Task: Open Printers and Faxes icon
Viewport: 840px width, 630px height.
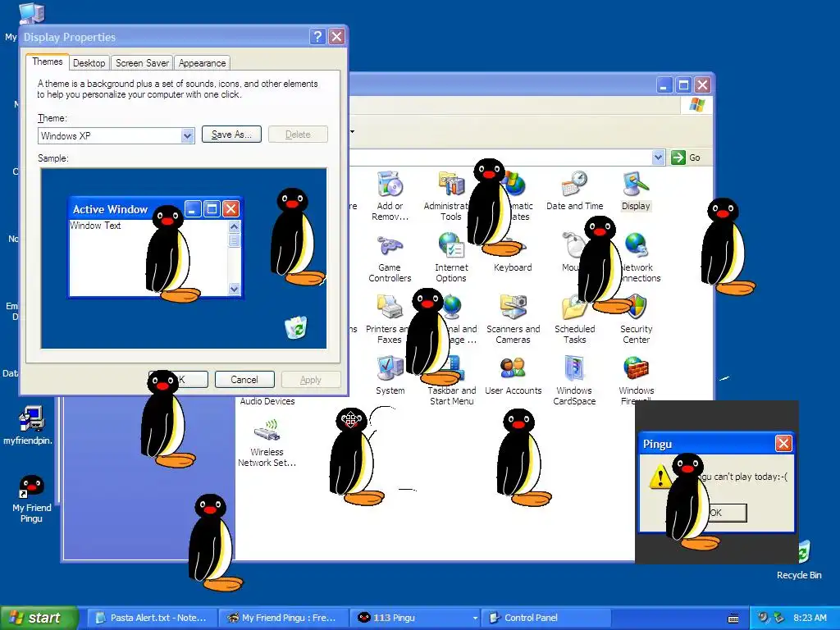Action: click(x=390, y=308)
